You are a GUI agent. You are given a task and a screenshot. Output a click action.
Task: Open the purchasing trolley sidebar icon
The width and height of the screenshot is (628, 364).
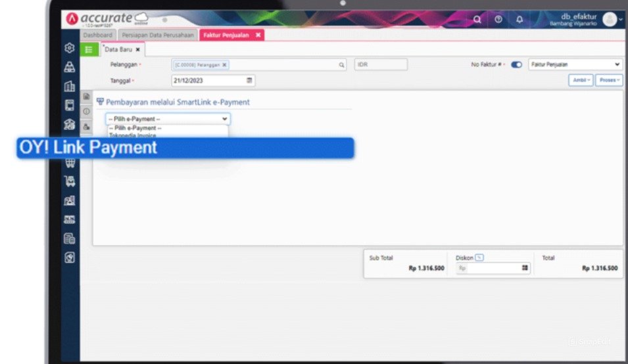point(69,181)
